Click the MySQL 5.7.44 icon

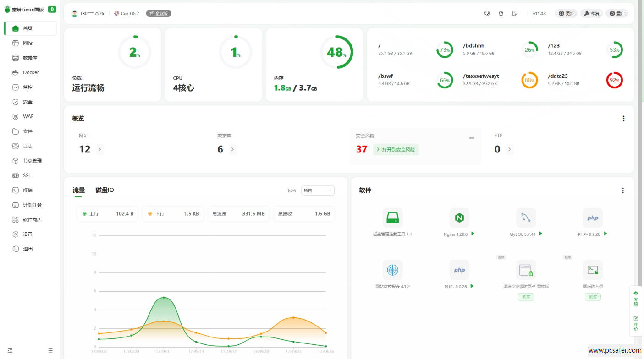[526, 218]
